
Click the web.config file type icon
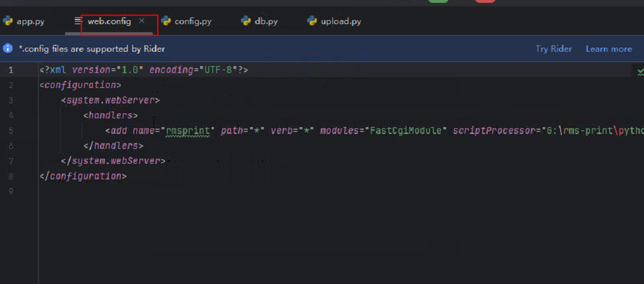[x=78, y=21]
